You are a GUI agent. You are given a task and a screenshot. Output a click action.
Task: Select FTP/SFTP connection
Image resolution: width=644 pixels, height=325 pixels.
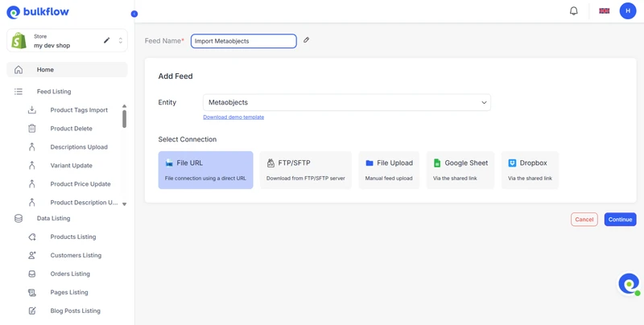click(306, 170)
